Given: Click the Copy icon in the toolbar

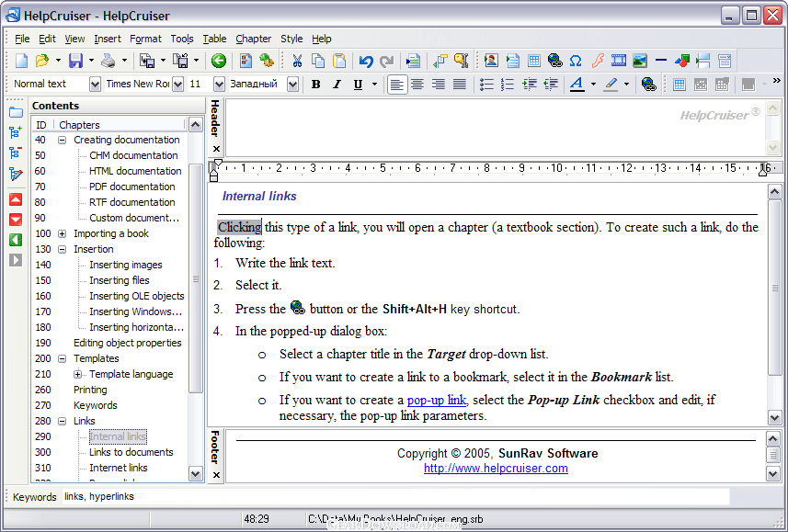Looking at the screenshot, I should click(x=318, y=61).
